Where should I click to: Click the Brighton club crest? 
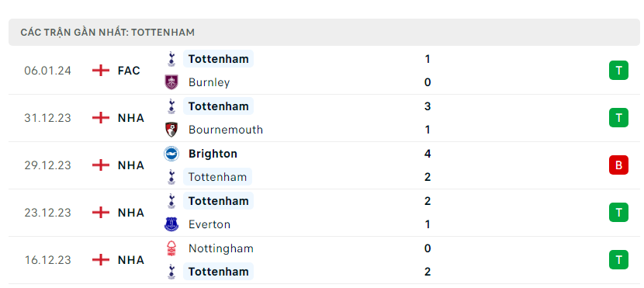[x=171, y=154]
